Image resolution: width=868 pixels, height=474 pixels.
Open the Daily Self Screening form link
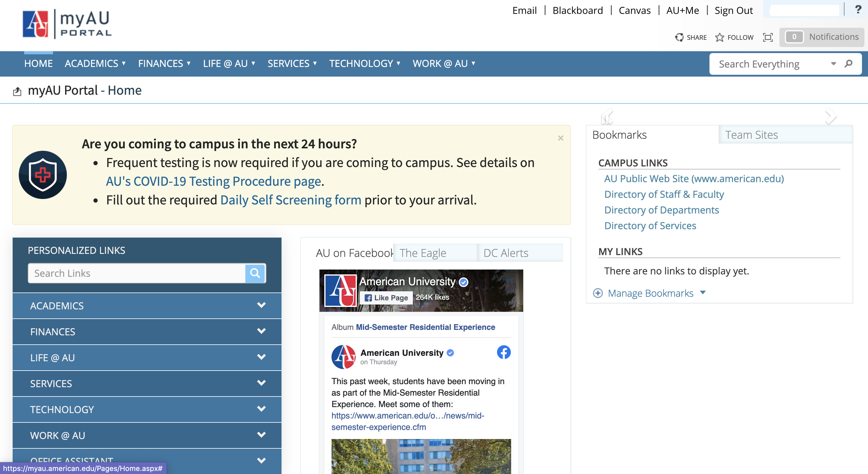[291, 200]
